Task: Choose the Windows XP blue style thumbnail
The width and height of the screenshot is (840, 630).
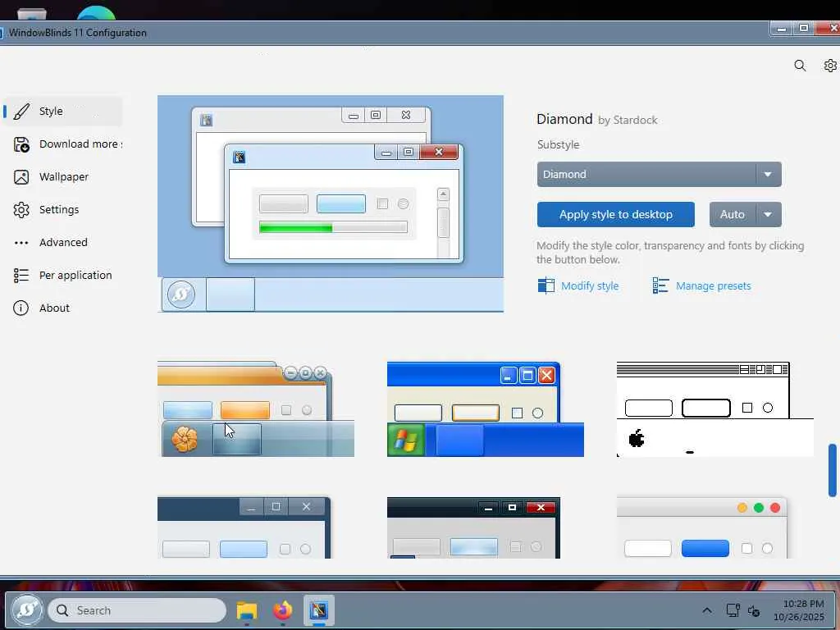Action: tap(486, 409)
